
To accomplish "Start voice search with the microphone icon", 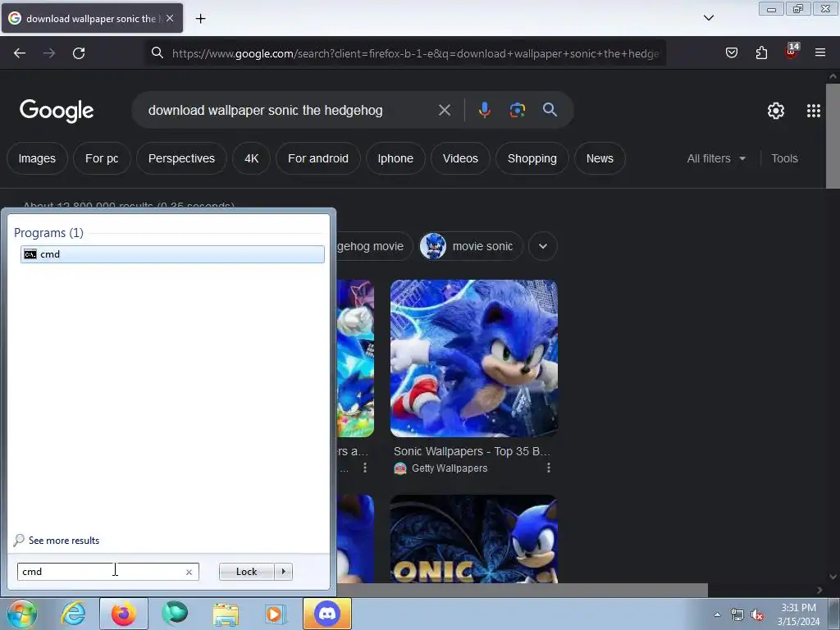I will pyautogui.click(x=484, y=111).
